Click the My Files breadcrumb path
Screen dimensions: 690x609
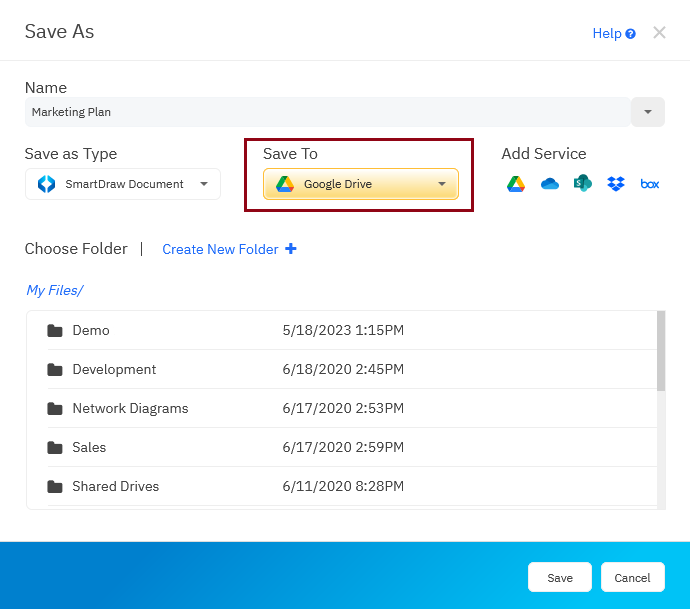pos(55,291)
